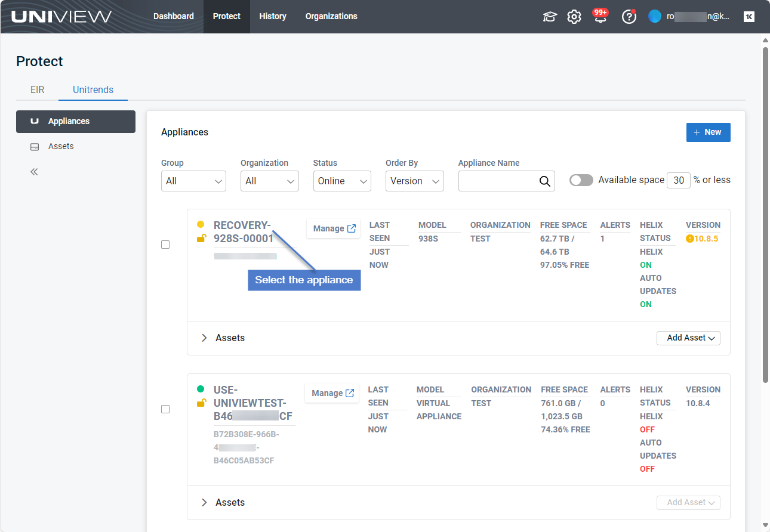Screen dimensions: 770x532
Task: Collapse the sidebar with double chevron icon
Action: tap(34, 172)
